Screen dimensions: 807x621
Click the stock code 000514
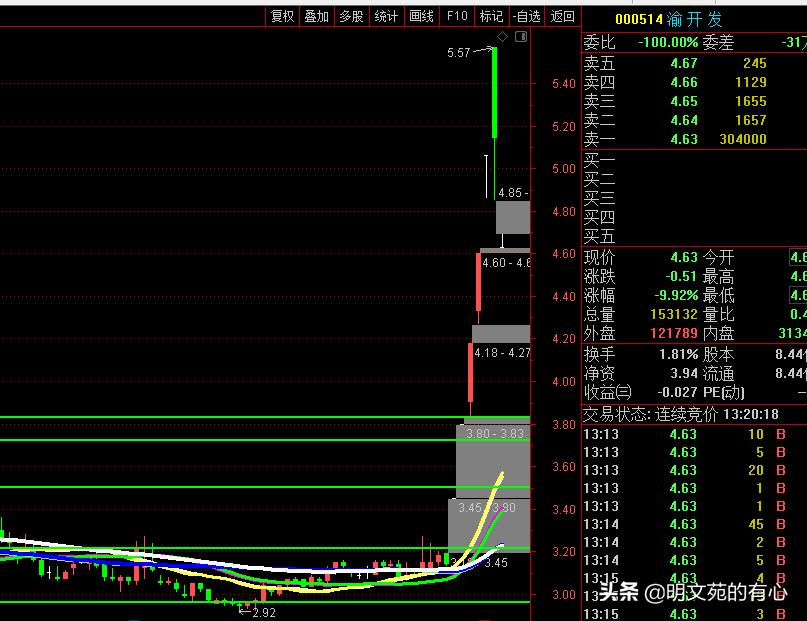tap(639, 20)
